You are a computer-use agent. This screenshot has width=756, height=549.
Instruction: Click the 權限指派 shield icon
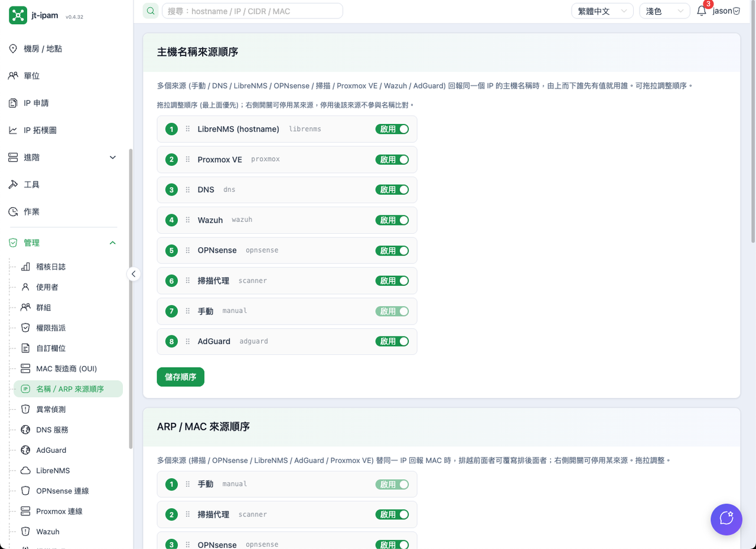point(25,328)
